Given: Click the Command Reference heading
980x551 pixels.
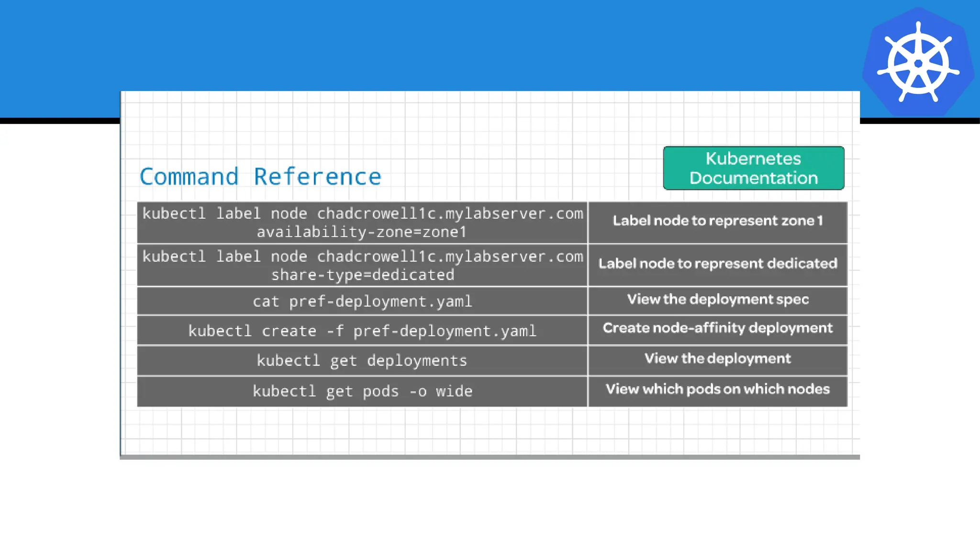Looking at the screenshot, I should [260, 176].
